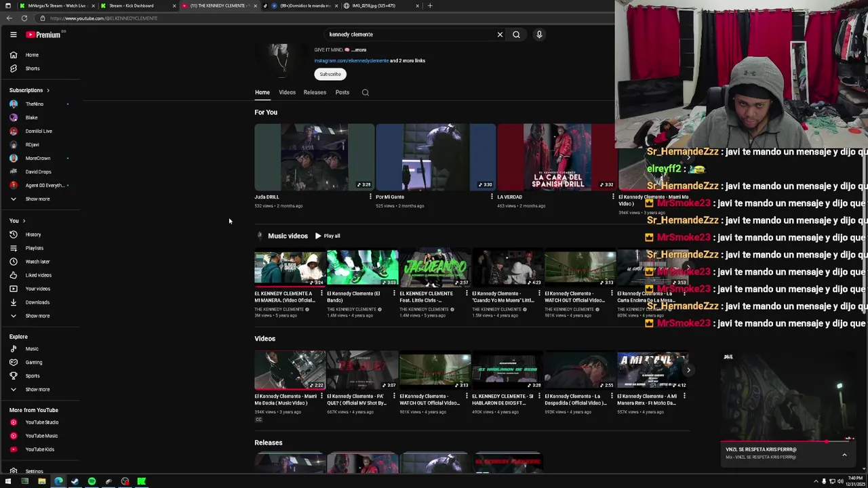Click in the kennedy clemente search field
Image resolution: width=868 pixels, height=488 pixels.
pos(410,35)
